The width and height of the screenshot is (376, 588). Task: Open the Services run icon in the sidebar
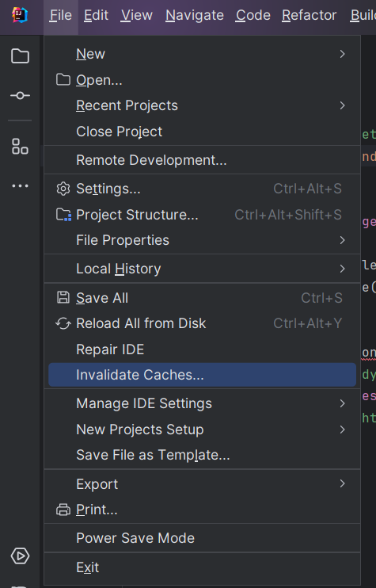pyautogui.click(x=20, y=556)
